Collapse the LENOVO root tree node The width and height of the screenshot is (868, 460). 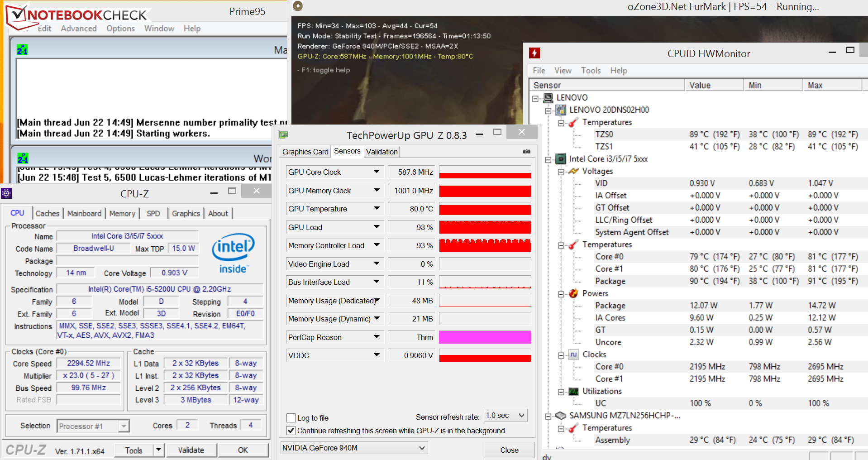pyautogui.click(x=535, y=98)
